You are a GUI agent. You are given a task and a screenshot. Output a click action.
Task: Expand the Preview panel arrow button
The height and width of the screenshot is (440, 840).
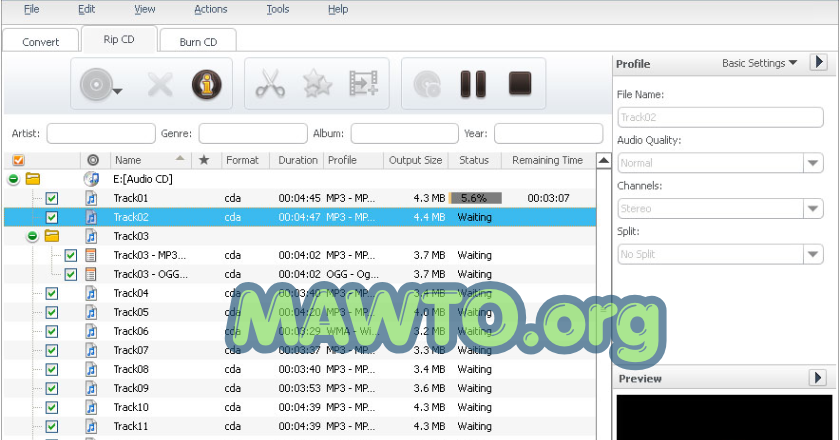818,378
